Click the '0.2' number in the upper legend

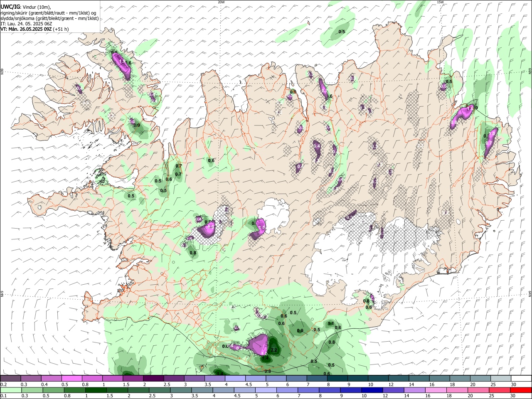[x=3, y=384]
